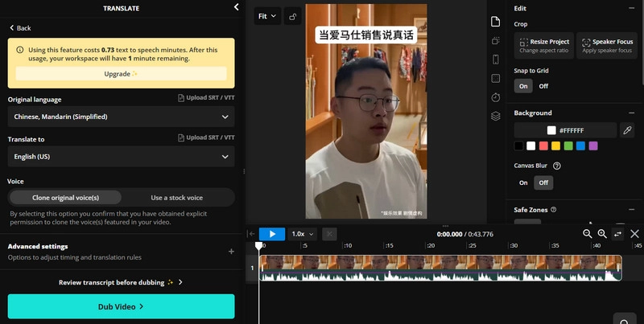Go back using the Back link

coord(20,28)
